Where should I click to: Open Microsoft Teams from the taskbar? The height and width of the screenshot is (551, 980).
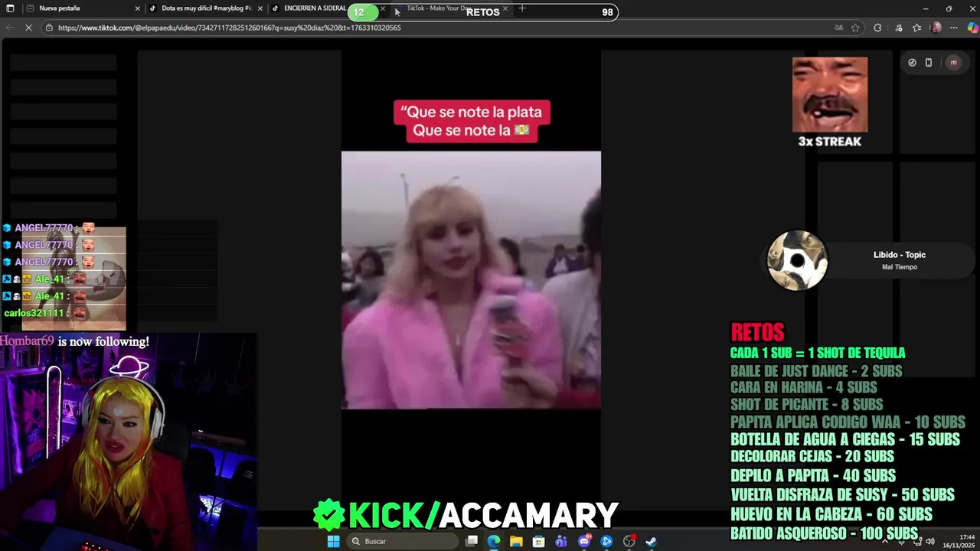click(x=561, y=541)
